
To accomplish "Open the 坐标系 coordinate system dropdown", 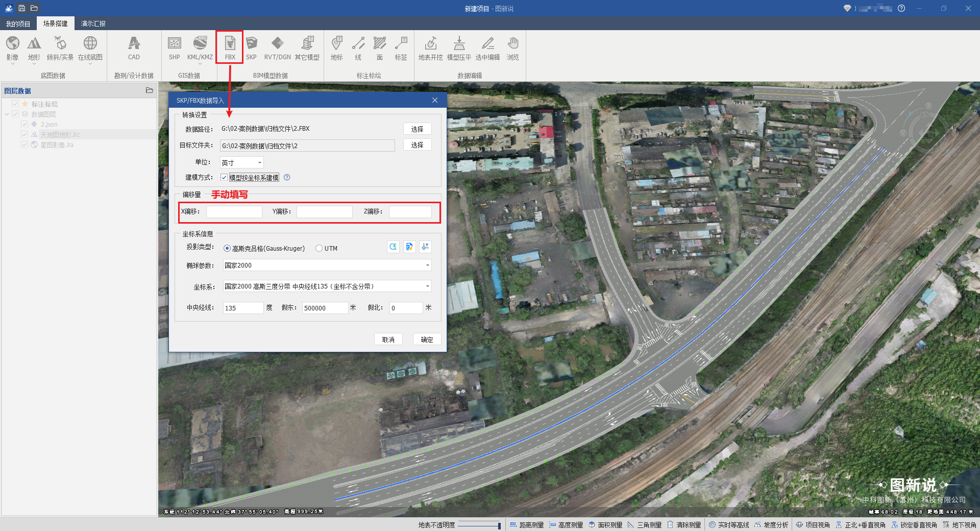I will click(x=427, y=286).
